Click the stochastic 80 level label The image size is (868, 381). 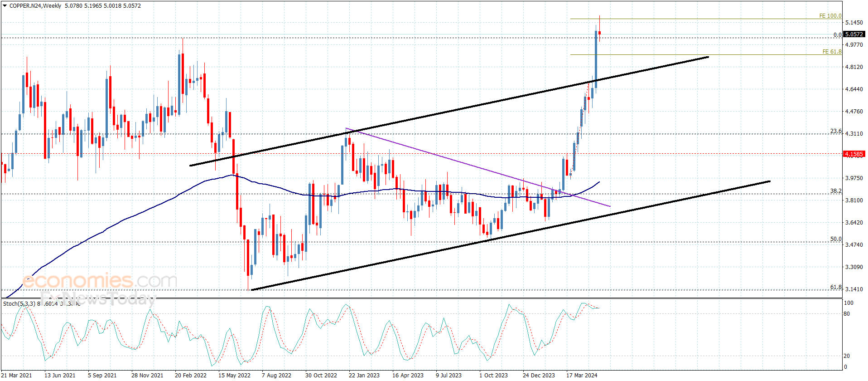pos(847,314)
